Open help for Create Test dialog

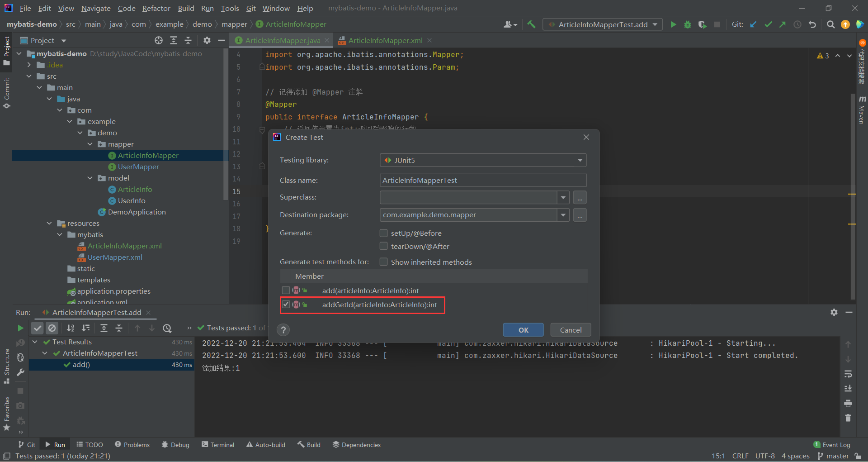tap(283, 330)
